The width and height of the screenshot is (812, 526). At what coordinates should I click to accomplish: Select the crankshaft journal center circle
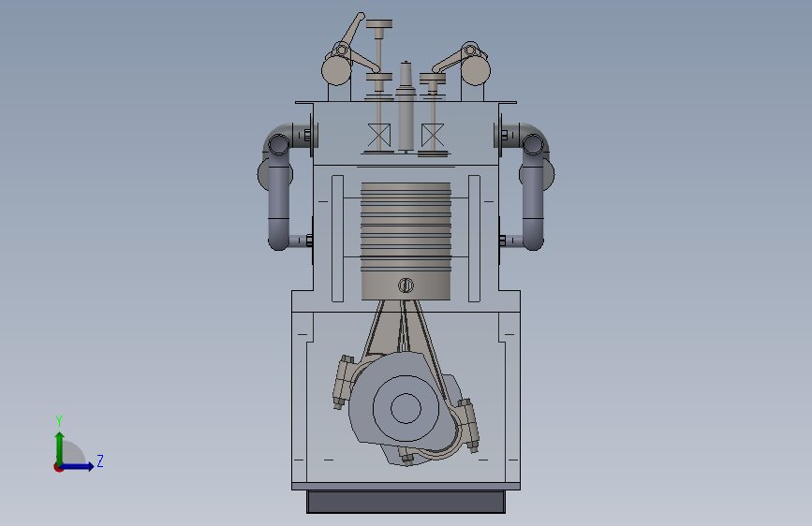[x=406, y=408]
